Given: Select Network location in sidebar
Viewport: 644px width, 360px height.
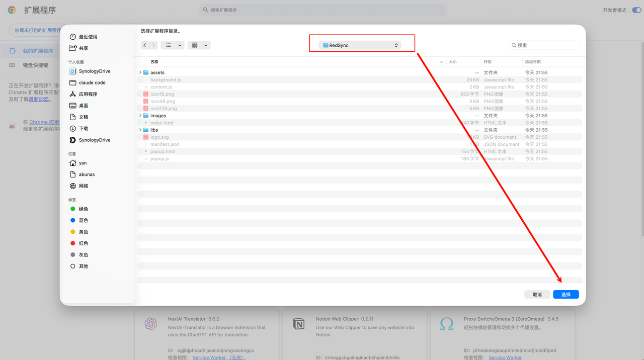Looking at the screenshot, I should 83,186.
